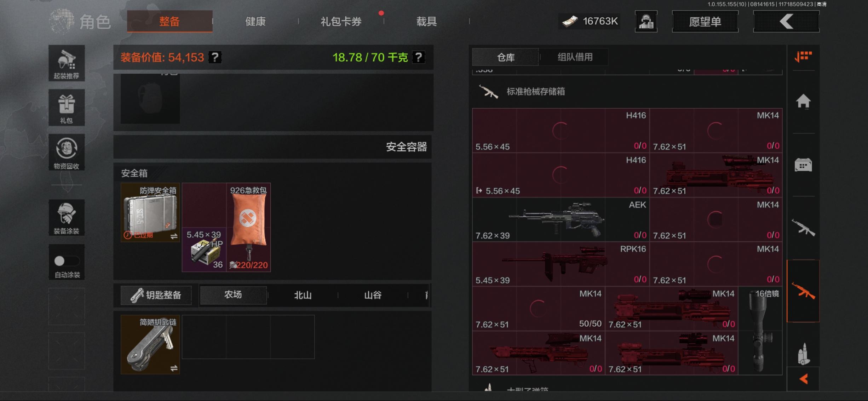
Task: Switch to the 组队借用 tab
Action: pyautogui.click(x=575, y=57)
